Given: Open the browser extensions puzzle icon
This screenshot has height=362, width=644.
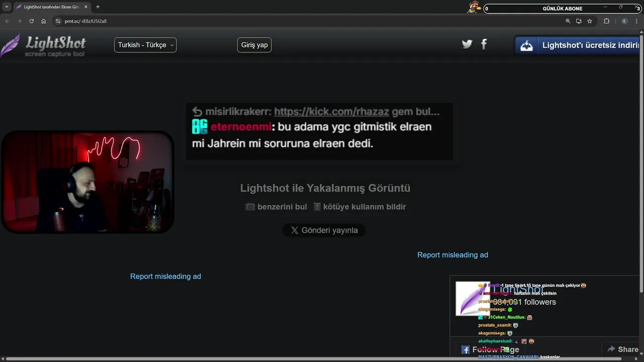Looking at the screenshot, I should [x=606, y=21].
